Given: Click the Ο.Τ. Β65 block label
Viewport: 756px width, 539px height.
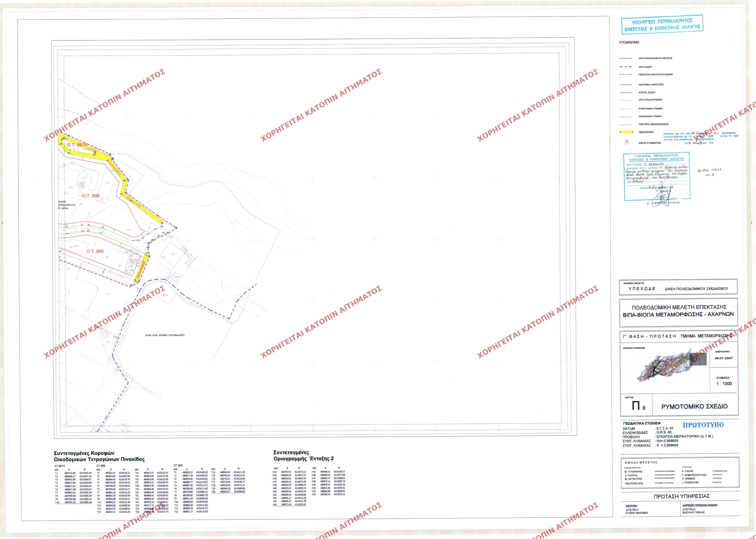Looking at the screenshot, I should tap(95, 251).
